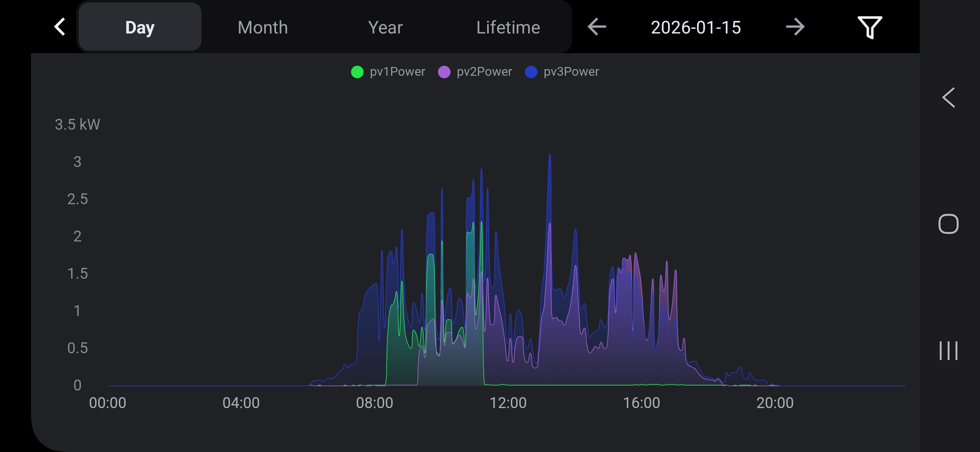Viewport: 980px width, 452px height.
Task: Click the pv2Power legend label
Action: pyautogui.click(x=484, y=72)
